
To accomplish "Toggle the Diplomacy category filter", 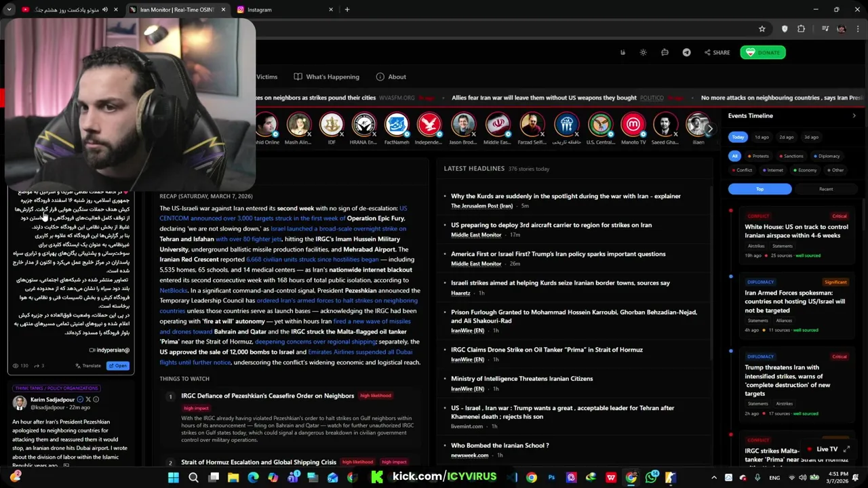I will tap(827, 156).
